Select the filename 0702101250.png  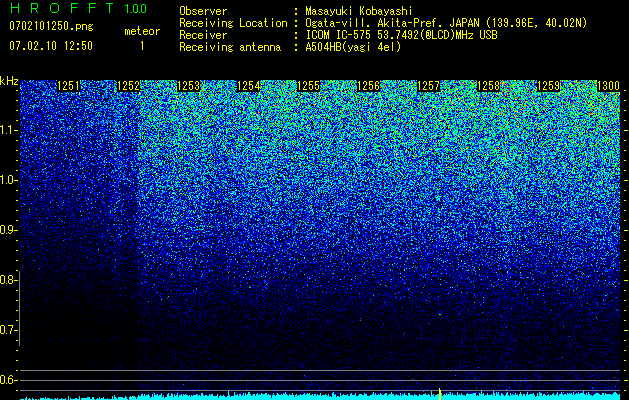tap(51, 26)
